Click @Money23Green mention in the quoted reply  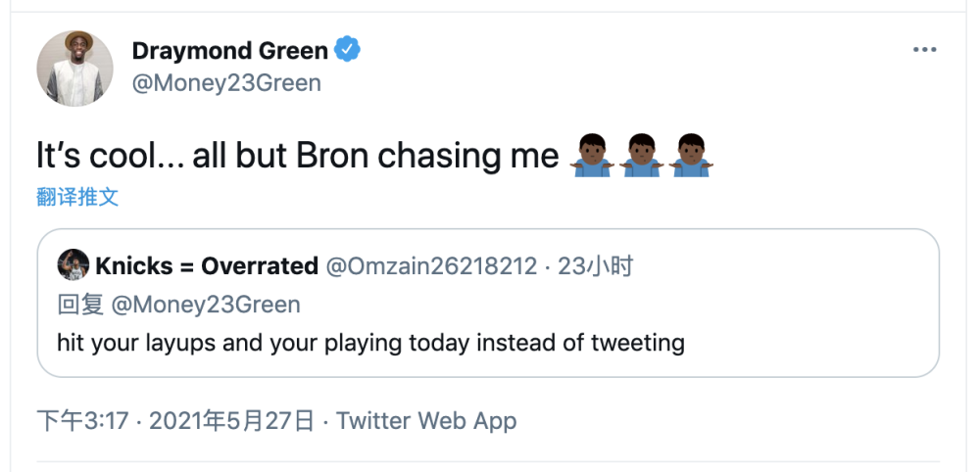pyautogui.click(x=206, y=305)
